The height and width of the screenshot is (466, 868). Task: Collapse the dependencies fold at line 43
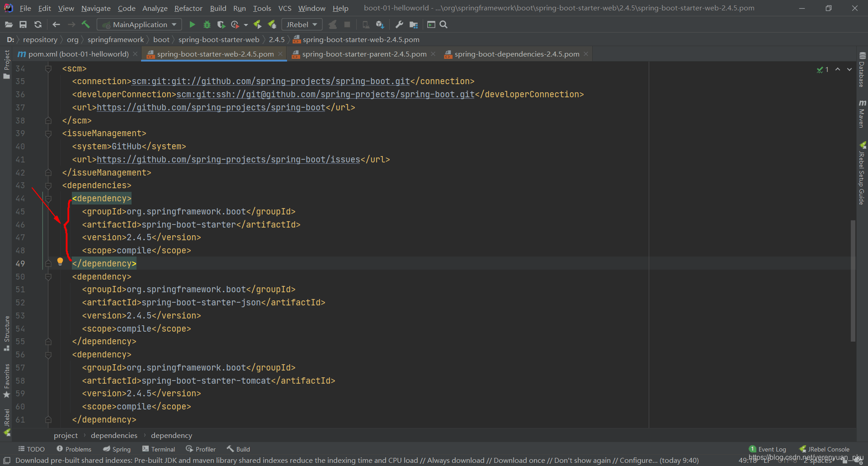tap(48, 185)
